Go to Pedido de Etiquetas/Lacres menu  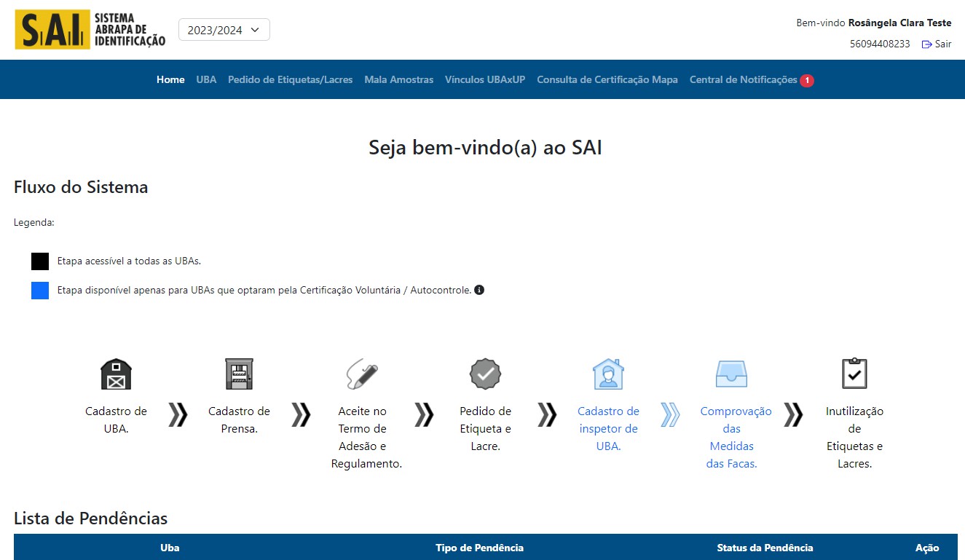coord(290,79)
